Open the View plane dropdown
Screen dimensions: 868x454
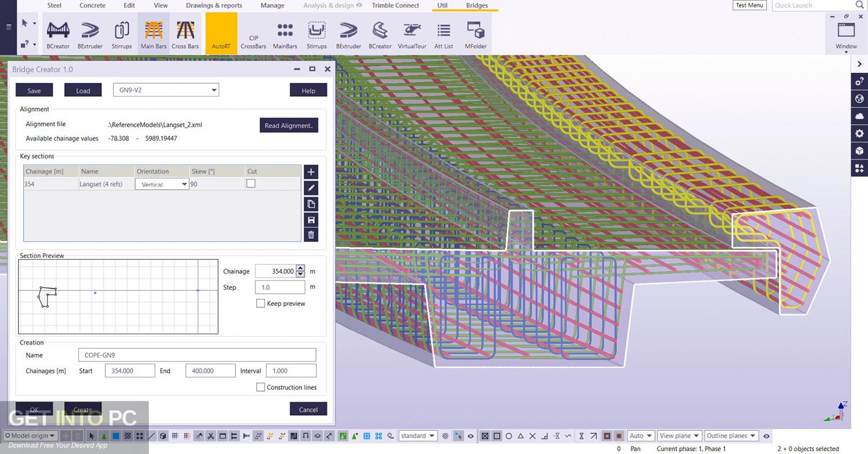point(679,435)
